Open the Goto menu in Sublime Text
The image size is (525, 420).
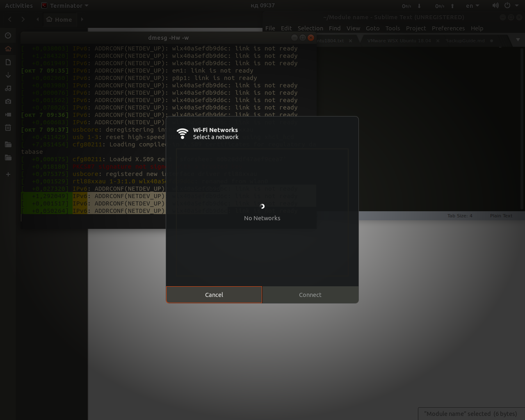[372, 28]
